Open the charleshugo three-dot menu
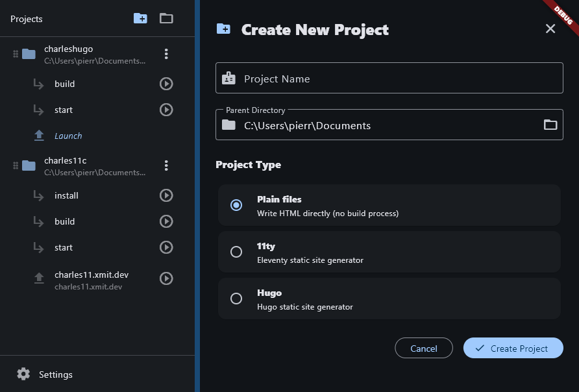Screen dimensions: 579x392 166,55
